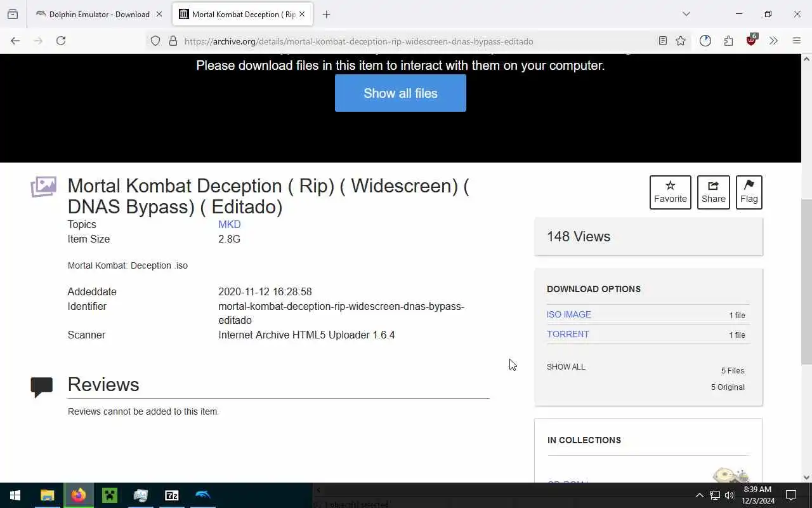Open the Firefox application hamburger menu
812x508 pixels.
[797, 41]
